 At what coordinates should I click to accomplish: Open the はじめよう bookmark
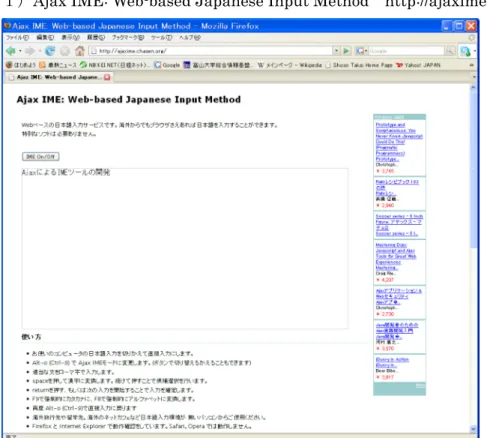coord(21,65)
